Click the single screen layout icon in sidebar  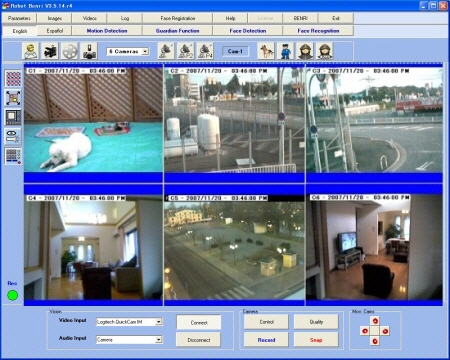(13, 117)
